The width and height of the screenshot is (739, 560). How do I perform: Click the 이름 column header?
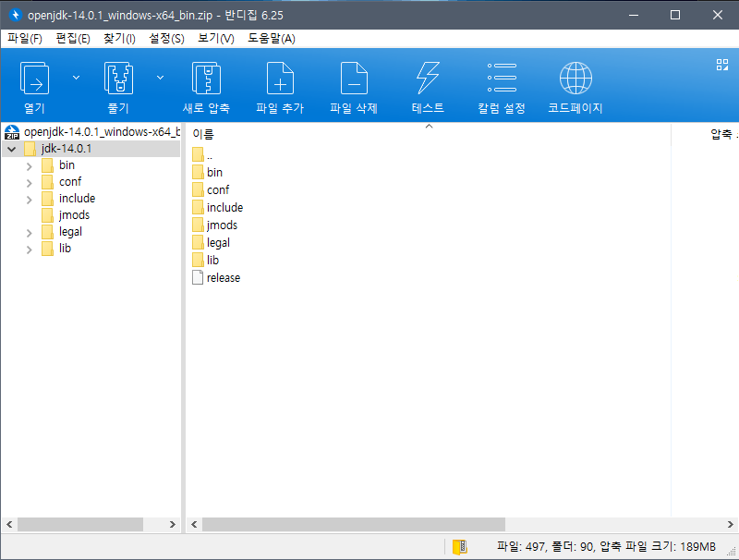click(x=203, y=134)
